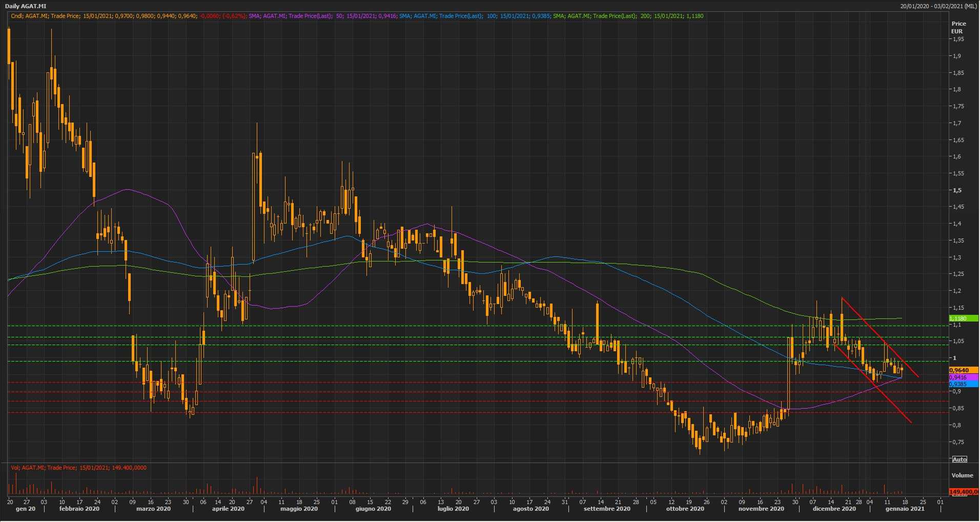Select the green SMA 200 legend entry

click(628, 16)
